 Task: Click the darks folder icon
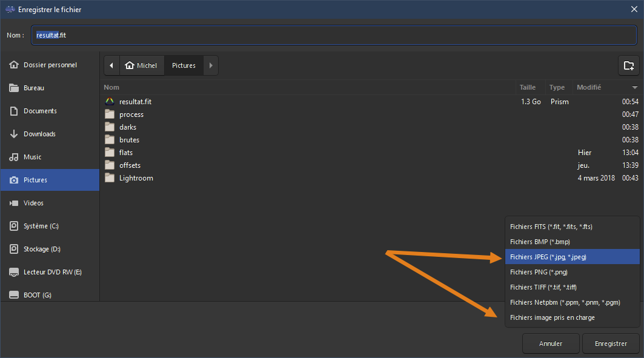(x=110, y=127)
